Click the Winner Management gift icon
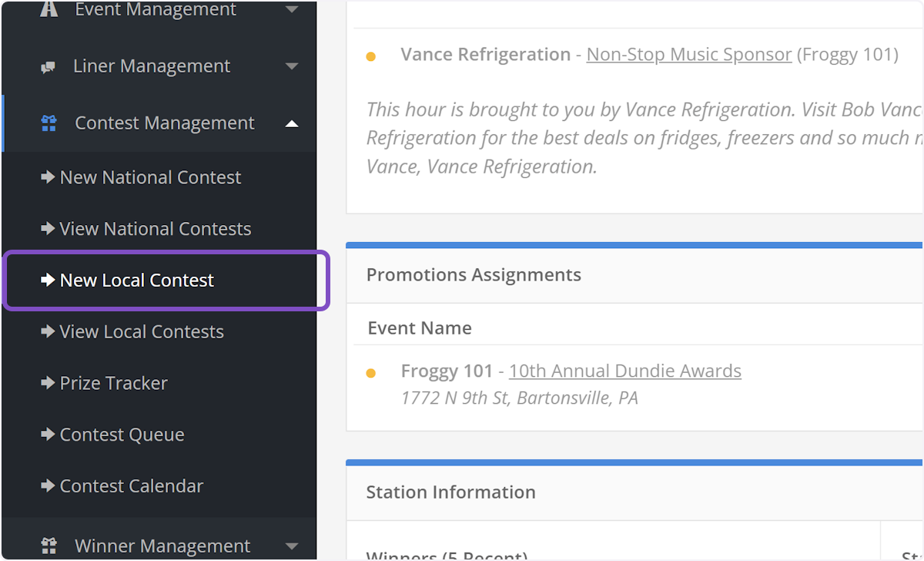This screenshot has width=924, height=561. coord(48,545)
